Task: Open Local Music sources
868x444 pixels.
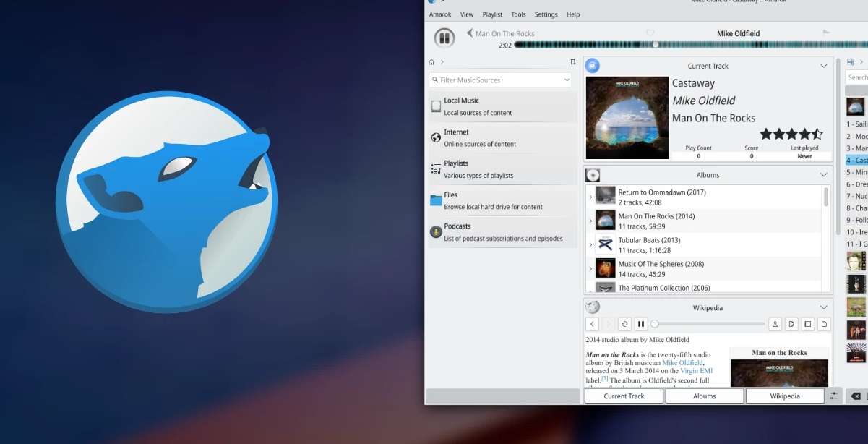Action: [x=503, y=106]
